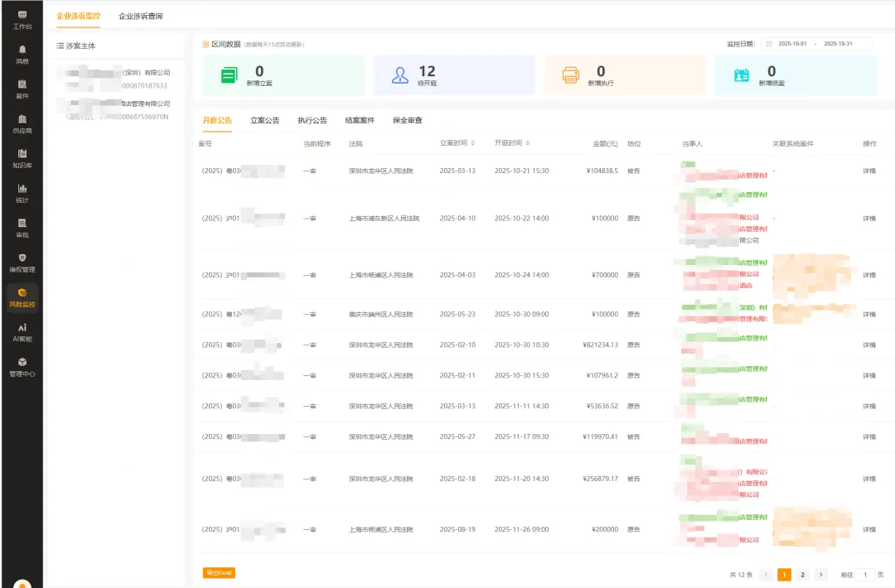The height and width of the screenshot is (588, 895).
Task: Go to 案件 cases section
Action: [22, 89]
